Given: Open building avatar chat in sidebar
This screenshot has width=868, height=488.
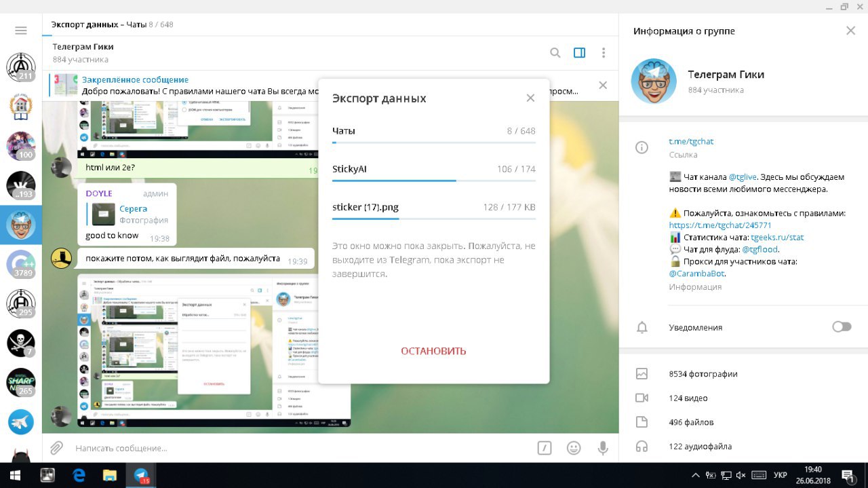Looking at the screenshot, I should (21, 106).
